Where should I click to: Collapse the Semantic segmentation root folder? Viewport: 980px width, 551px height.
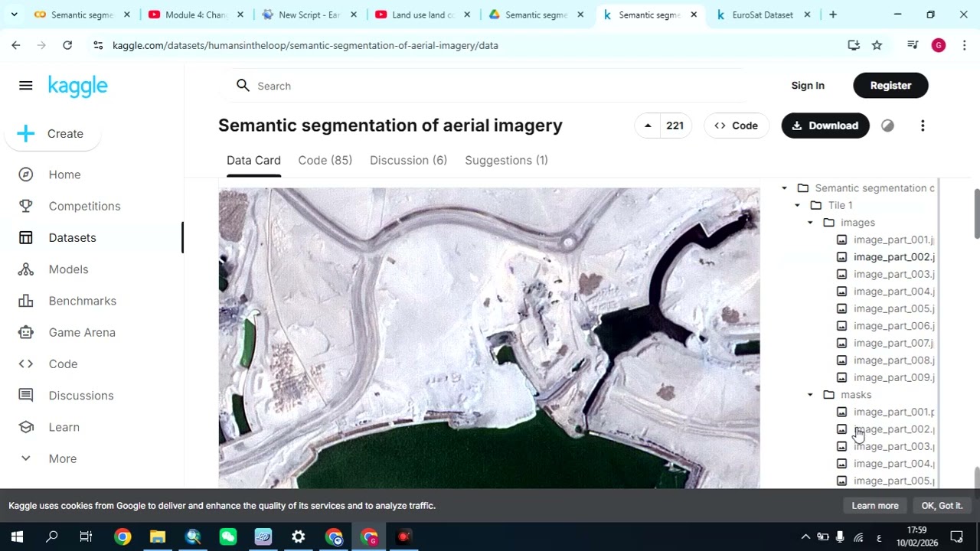pyautogui.click(x=784, y=188)
